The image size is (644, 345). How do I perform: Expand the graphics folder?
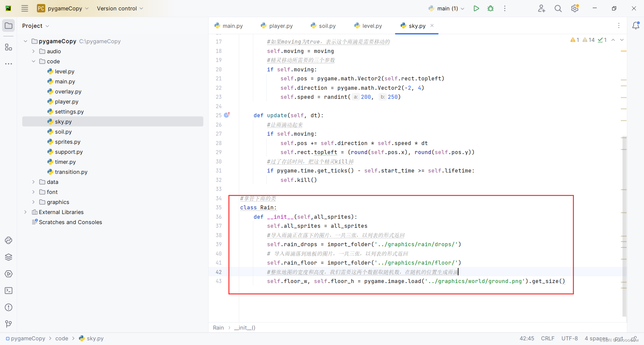coord(34,202)
